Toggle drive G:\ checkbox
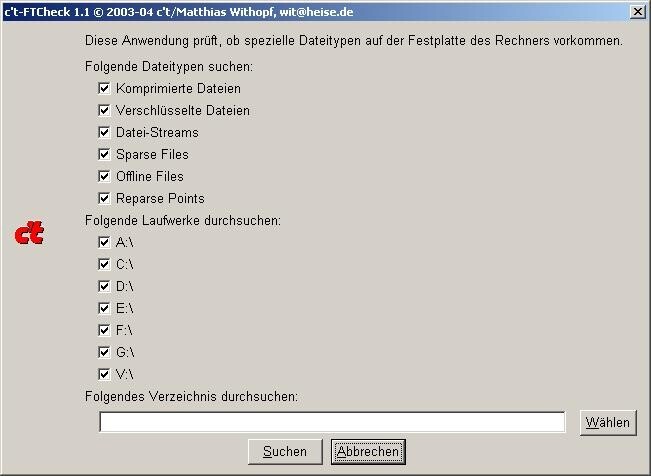This screenshot has width=651, height=476. tap(104, 353)
